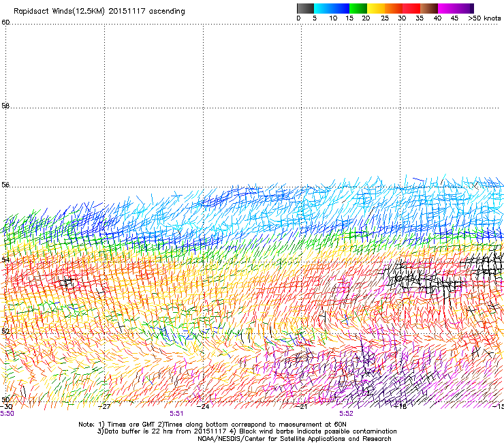Click the 5:52 pass time label

pyautogui.click(x=346, y=414)
